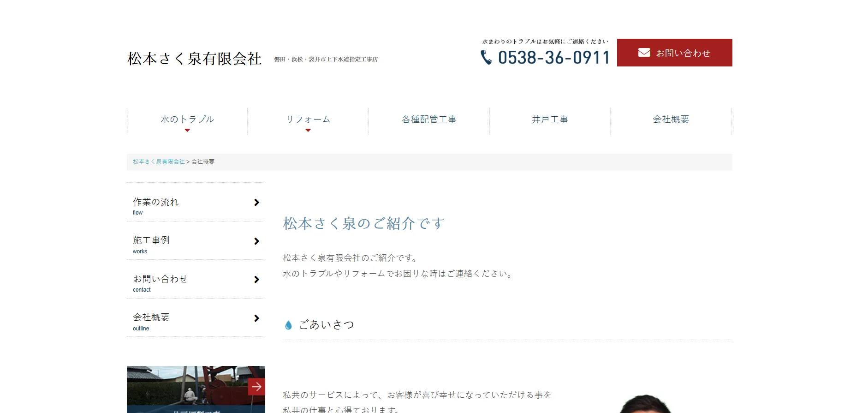Open お問い合わせ contact sidebar link
Viewport: 868px width, 413px height.
(196, 279)
